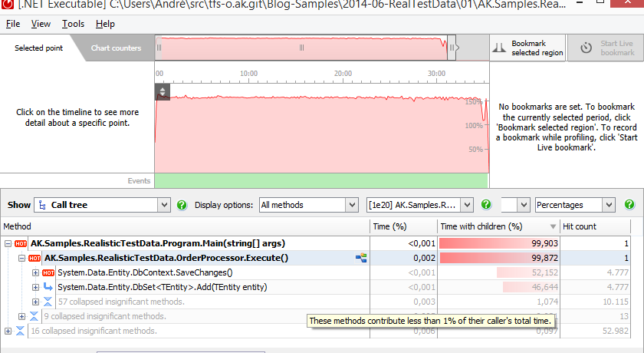Click the HOT badge on DbContext.SaveChanges()

[48, 272]
